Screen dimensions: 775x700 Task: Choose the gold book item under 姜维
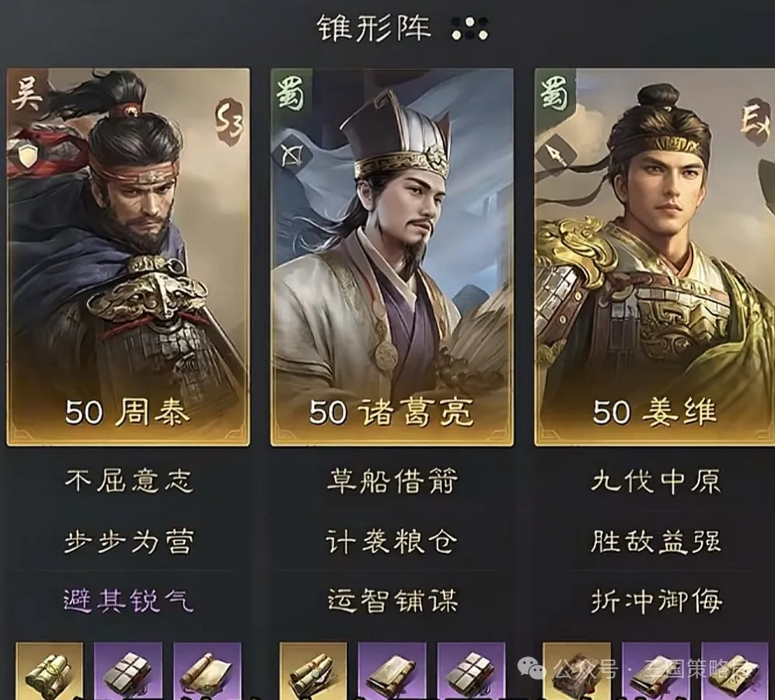point(577,670)
